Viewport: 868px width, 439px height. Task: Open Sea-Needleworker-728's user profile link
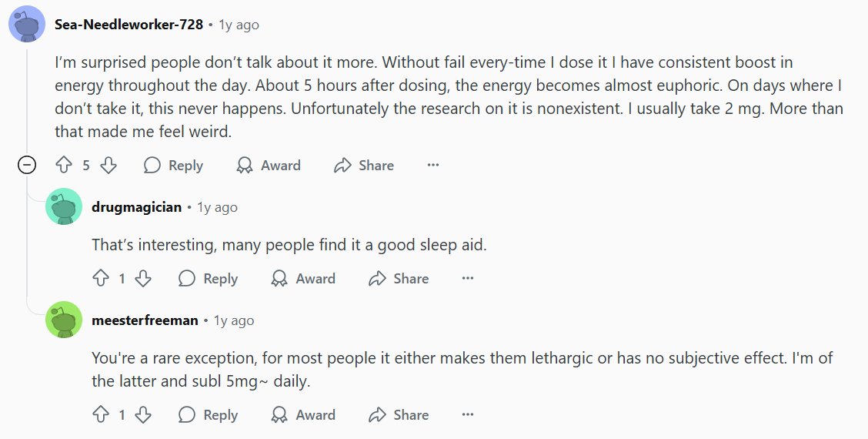[x=129, y=25]
